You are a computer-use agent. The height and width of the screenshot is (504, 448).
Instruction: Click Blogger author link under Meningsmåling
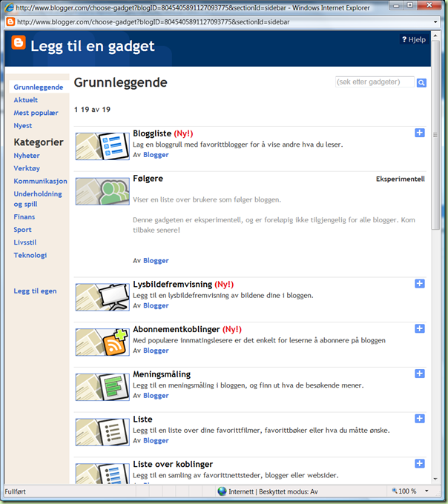(156, 395)
